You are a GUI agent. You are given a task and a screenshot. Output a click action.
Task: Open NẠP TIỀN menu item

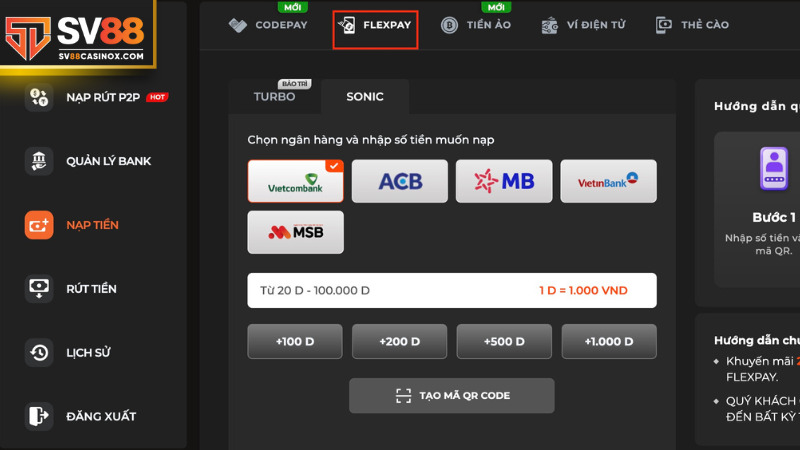pos(72,225)
